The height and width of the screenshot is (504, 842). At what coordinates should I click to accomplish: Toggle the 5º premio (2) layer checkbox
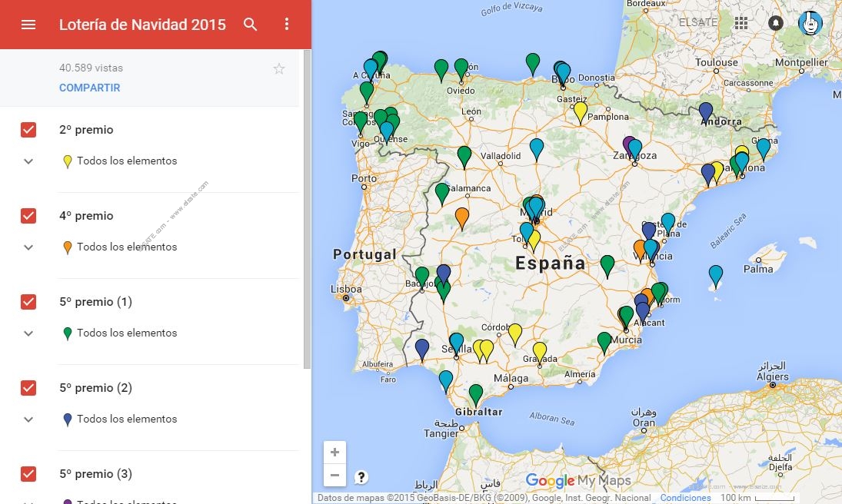(28, 387)
